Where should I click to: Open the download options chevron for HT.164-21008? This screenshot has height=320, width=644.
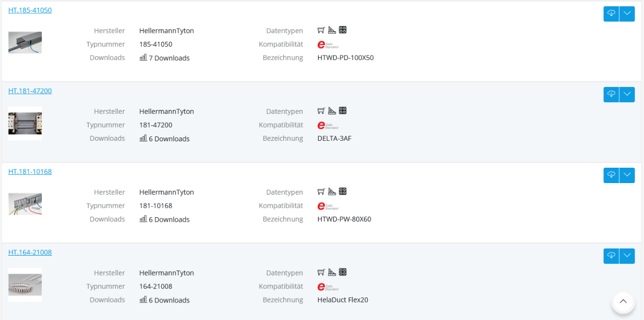pos(627,256)
